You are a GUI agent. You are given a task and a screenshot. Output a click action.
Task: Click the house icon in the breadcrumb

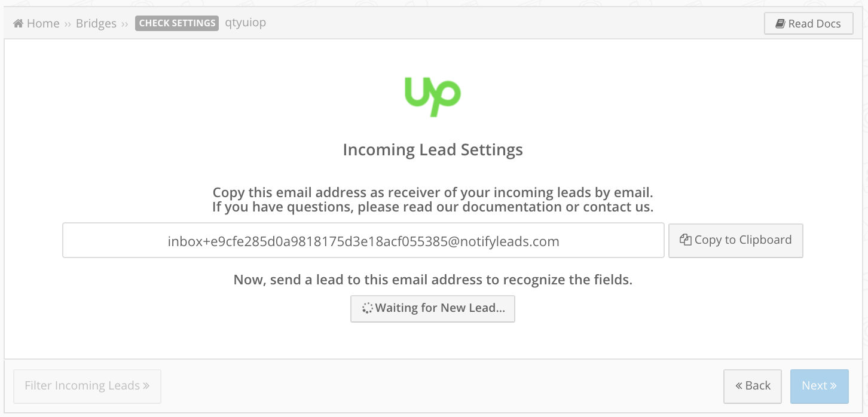(19, 23)
